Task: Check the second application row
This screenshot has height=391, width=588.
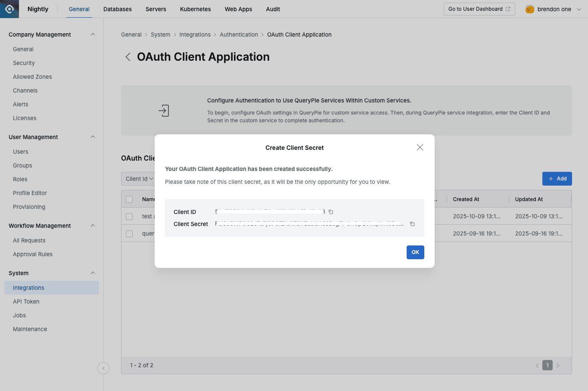Action: (129, 233)
